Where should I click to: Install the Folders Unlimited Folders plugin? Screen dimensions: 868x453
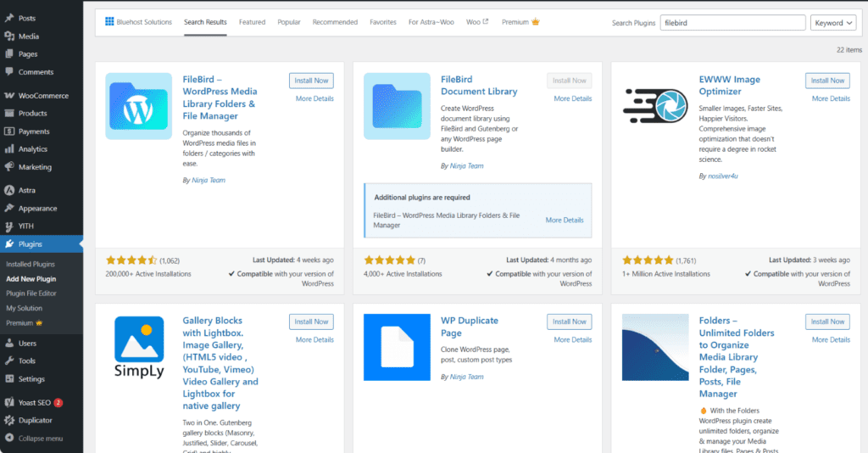pos(827,322)
